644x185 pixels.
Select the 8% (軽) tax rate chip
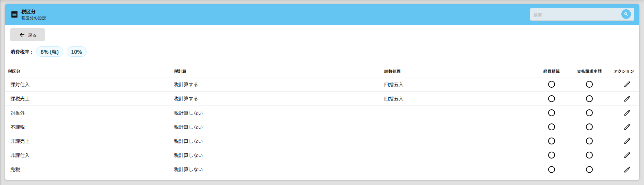(49, 52)
